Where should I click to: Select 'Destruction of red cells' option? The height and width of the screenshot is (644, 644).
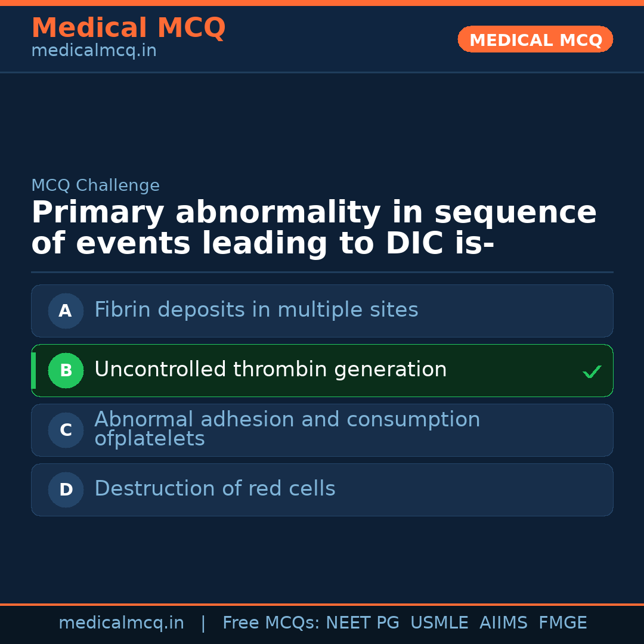tap(215, 489)
